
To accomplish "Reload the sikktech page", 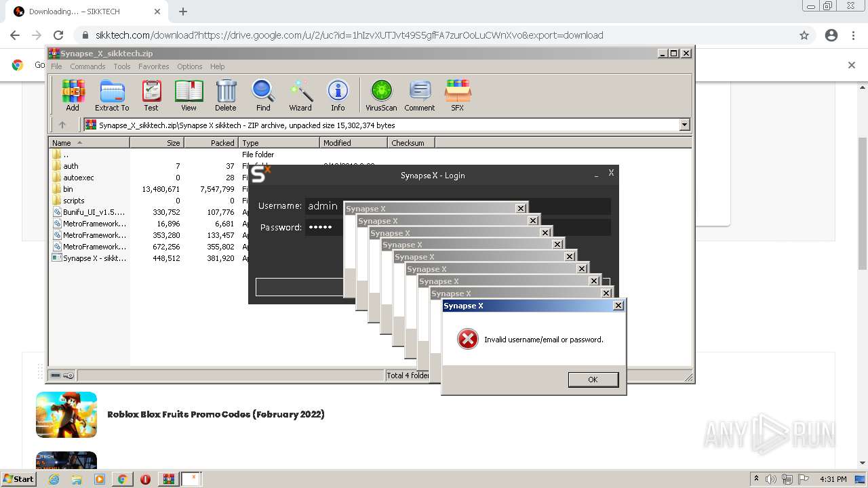I will tap(58, 35).
